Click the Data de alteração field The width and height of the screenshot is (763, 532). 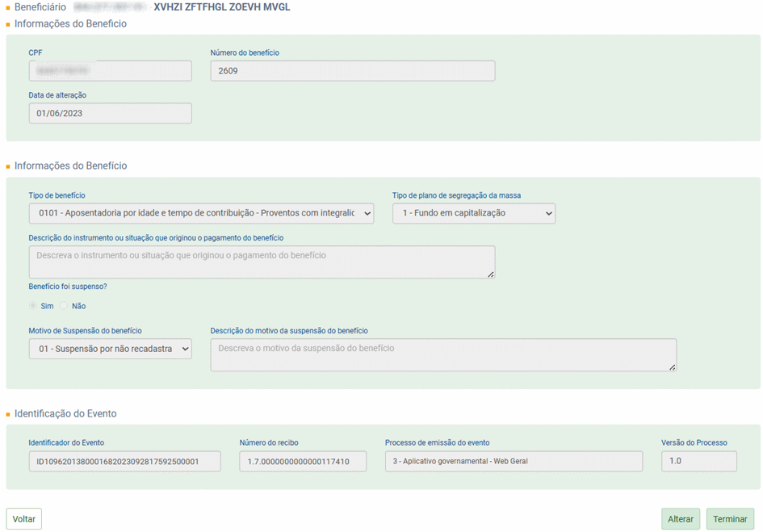110,113
